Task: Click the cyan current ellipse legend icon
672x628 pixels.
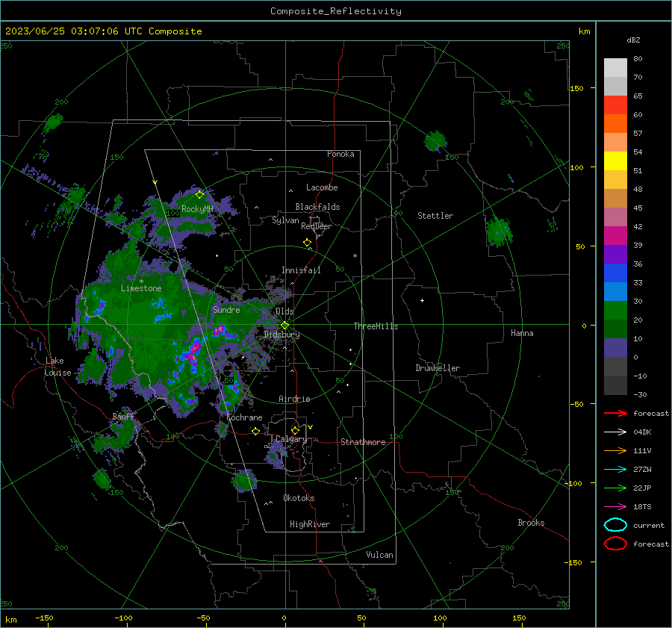Action: (x=615, y=525)
